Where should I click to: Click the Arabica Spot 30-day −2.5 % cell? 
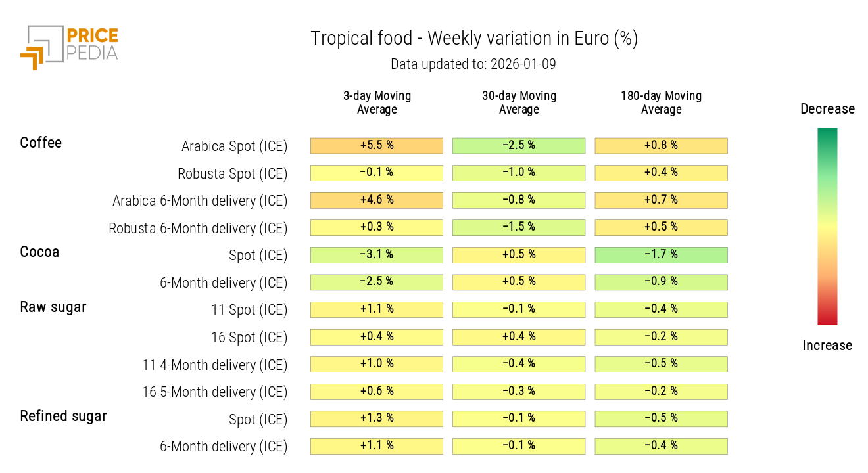[x=519, y=145]
